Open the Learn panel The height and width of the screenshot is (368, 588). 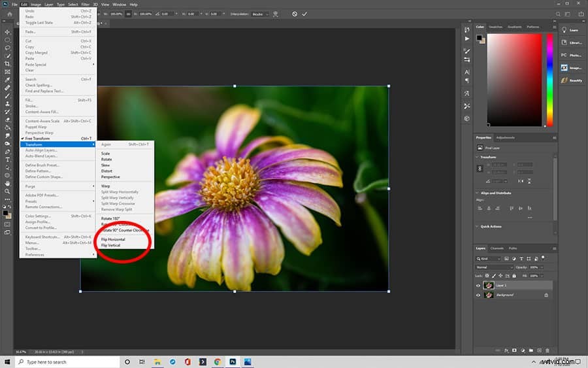[572, 30]
